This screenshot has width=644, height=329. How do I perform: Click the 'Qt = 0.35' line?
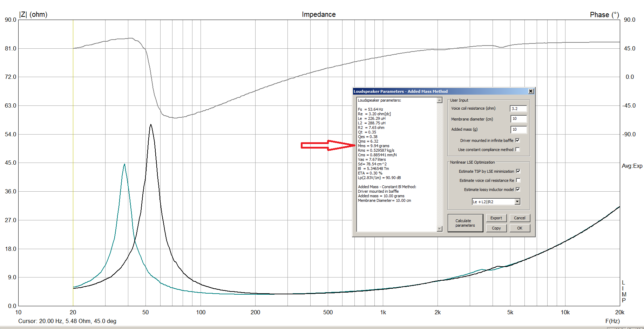[x=367, y=132]
